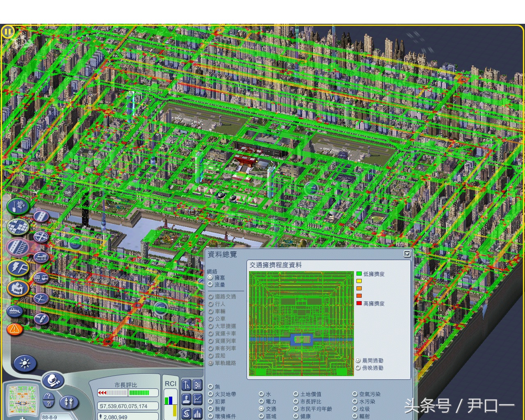Open the zoning tools menu
The image size is (525, 420).
(x=18, y=226)
